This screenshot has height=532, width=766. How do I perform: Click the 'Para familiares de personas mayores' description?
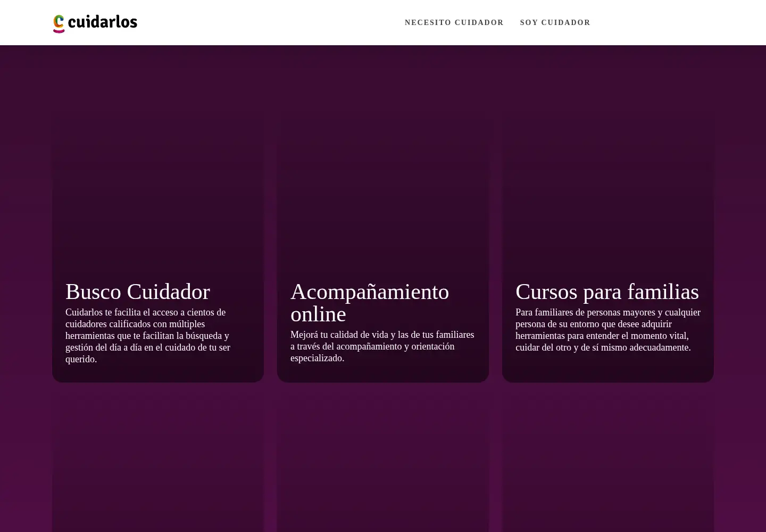[x=608, y=330]
